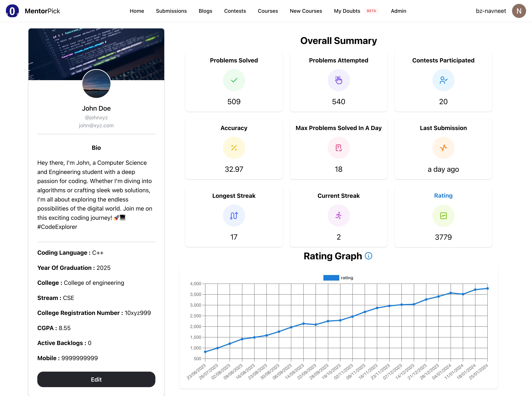The width and height of the screenshot is (532, 396).
Task: Click the Max Problems Solved clipboard icon
Action: coord(339,148)
